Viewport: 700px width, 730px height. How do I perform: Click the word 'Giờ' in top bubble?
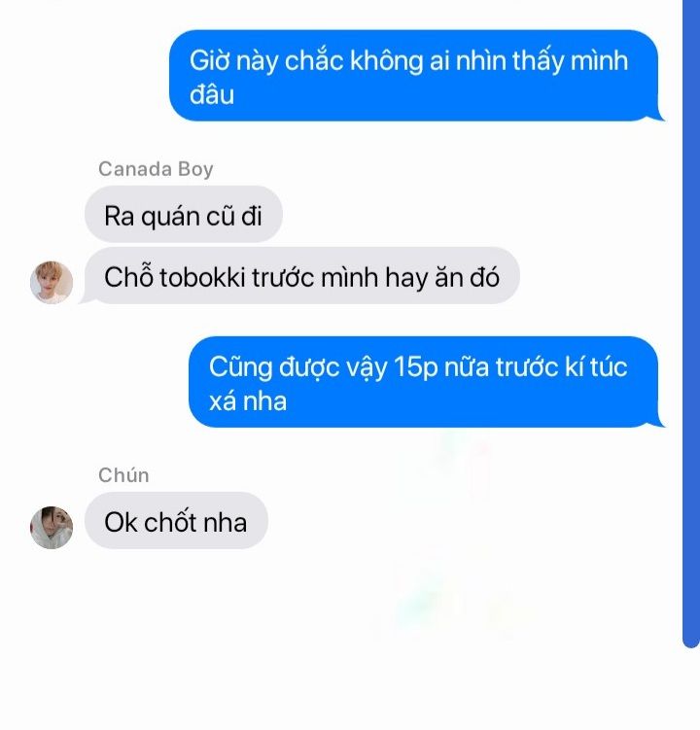pyautogui.click(x=209, y=60)
